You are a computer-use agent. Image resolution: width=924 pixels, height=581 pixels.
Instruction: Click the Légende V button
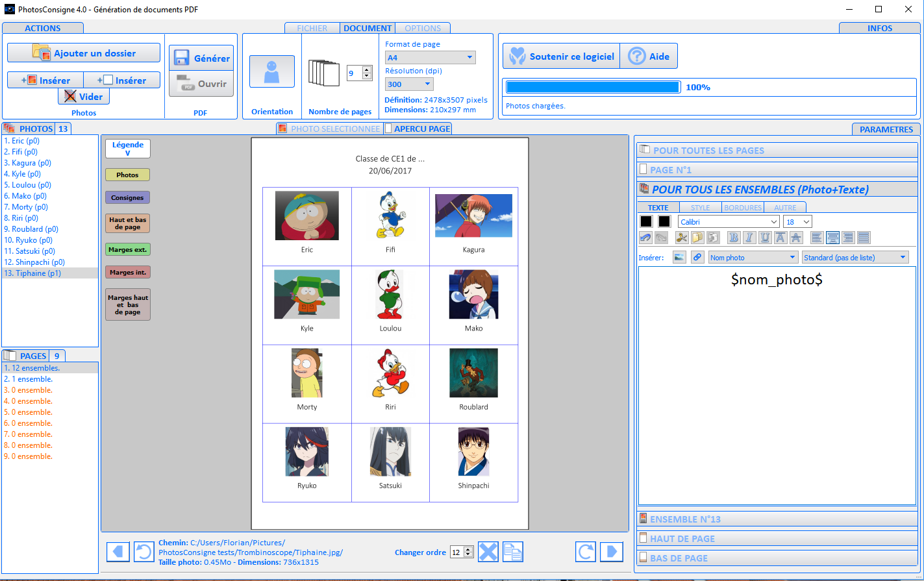point(127,149)
